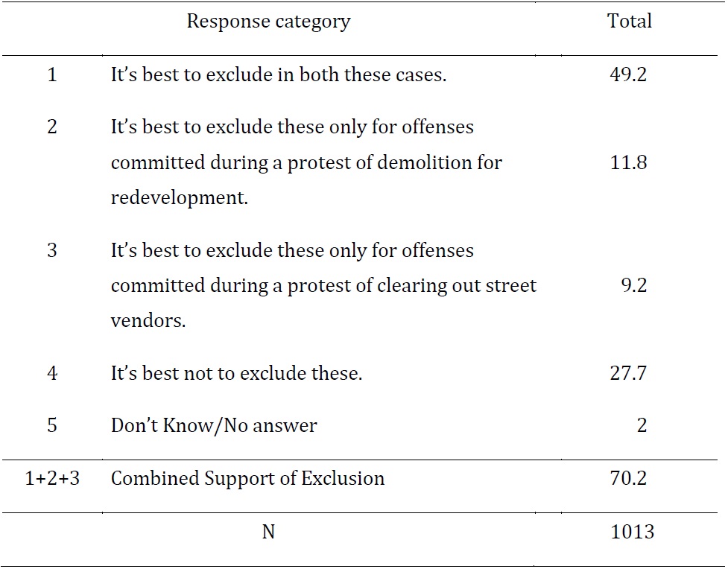
Task: Click row number 5
Action: (52, 425)
